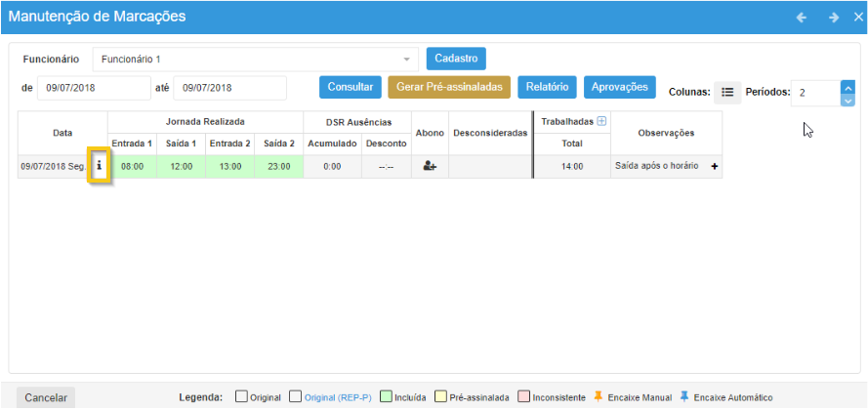Screen dimensions: 868x411
Task: Click the 'de' start date field
Action: [x=94, y=88]
